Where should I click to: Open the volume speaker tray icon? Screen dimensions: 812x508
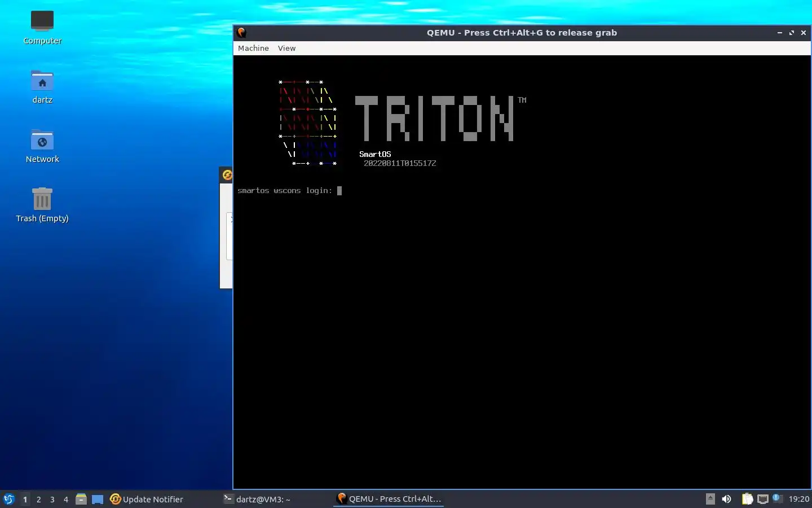click(x=726, y=499)
